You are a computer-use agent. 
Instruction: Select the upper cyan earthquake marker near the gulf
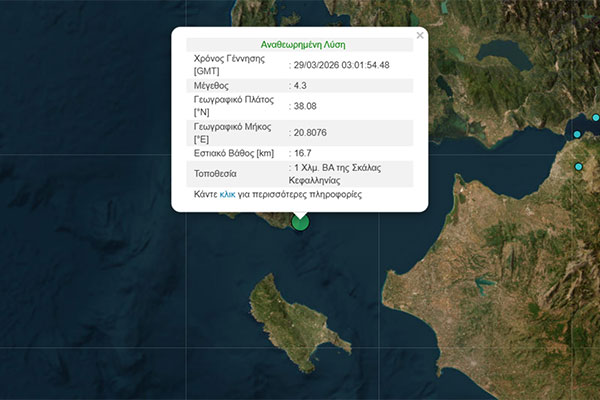pos(577,134)
